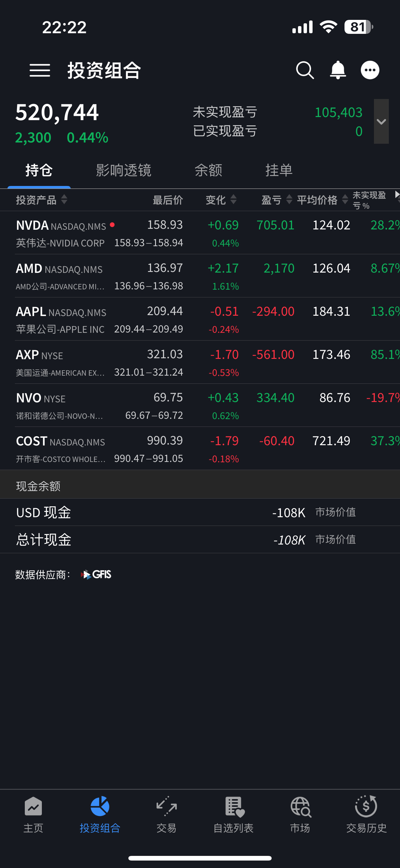This screenshot has width=400, height=868.
Task: Tap unrealized P&L value 105,403
Action: coord(338,112)
